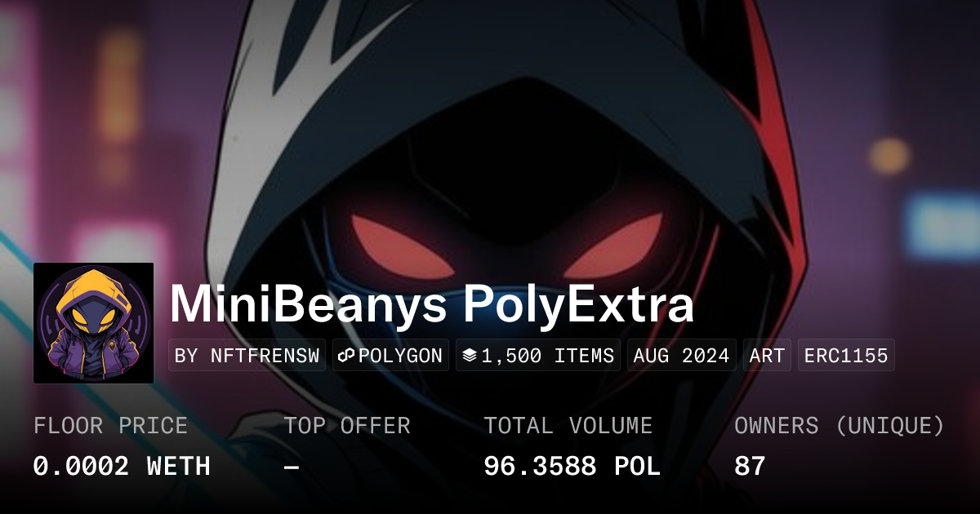This screenshot has height=514, width=980.
Task: Open the MiniBeanys collection avatar image
Action: pos(94,323)
